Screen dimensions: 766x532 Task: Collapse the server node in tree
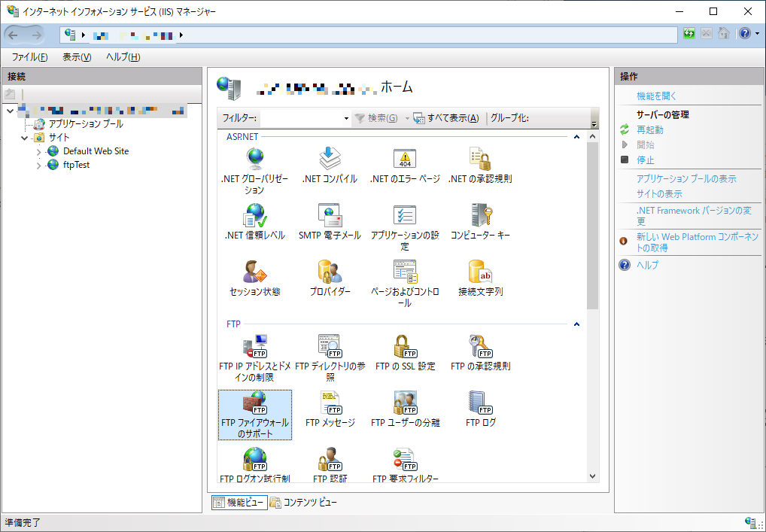pyautogui.click(x=11, y=111)
